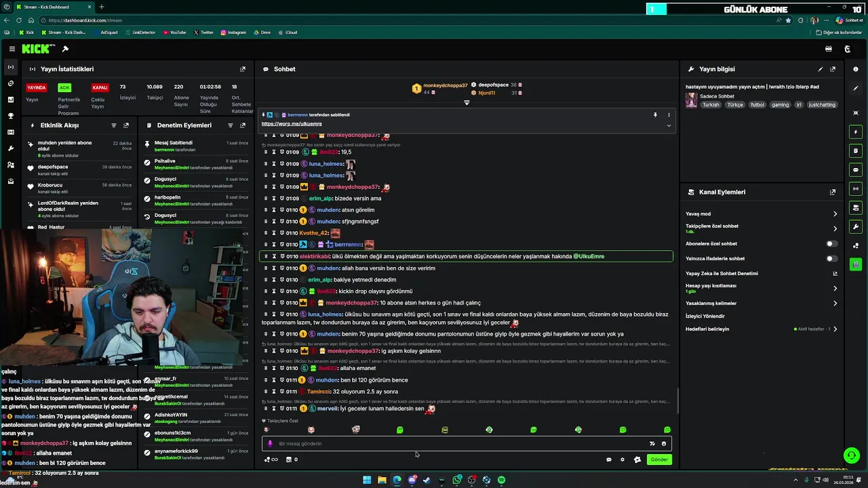Open the LinkDetector bookmark

(140, 33)
